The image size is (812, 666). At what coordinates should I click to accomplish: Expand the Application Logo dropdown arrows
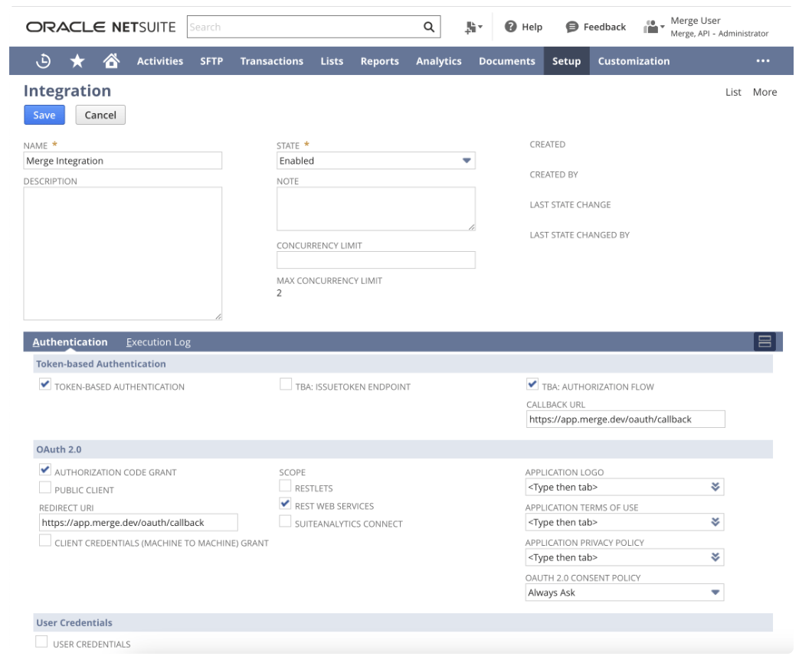(715, 487)
